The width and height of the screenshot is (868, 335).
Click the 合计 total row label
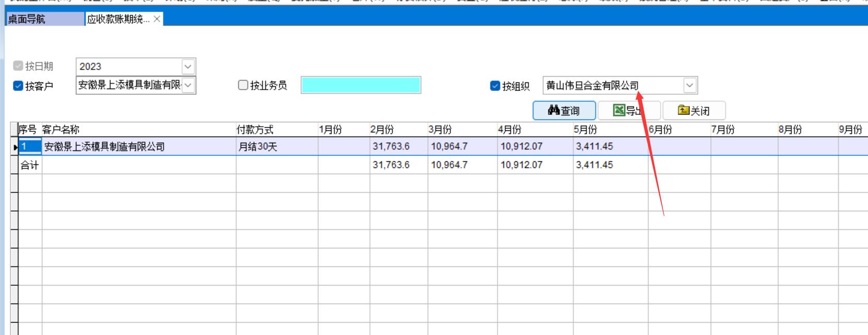coord(30,165)
